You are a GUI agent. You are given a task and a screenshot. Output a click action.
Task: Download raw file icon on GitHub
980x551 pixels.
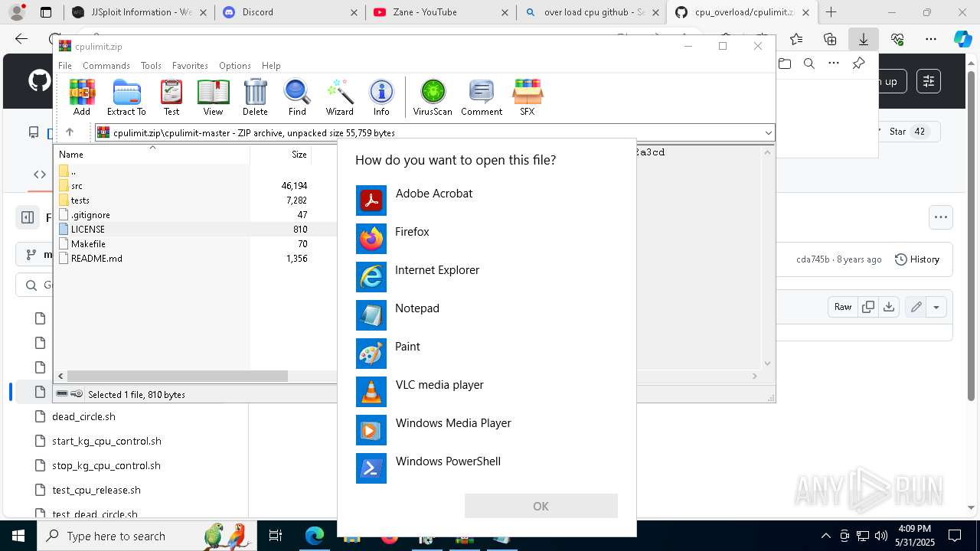pos(888,307)
